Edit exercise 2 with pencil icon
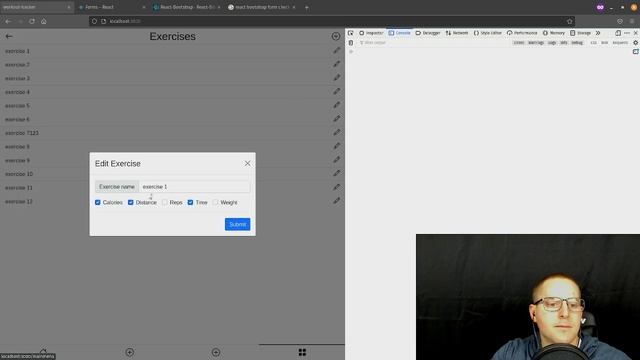Image resolution: width=640 pixels, height=360 pixels. coord(336,64)
